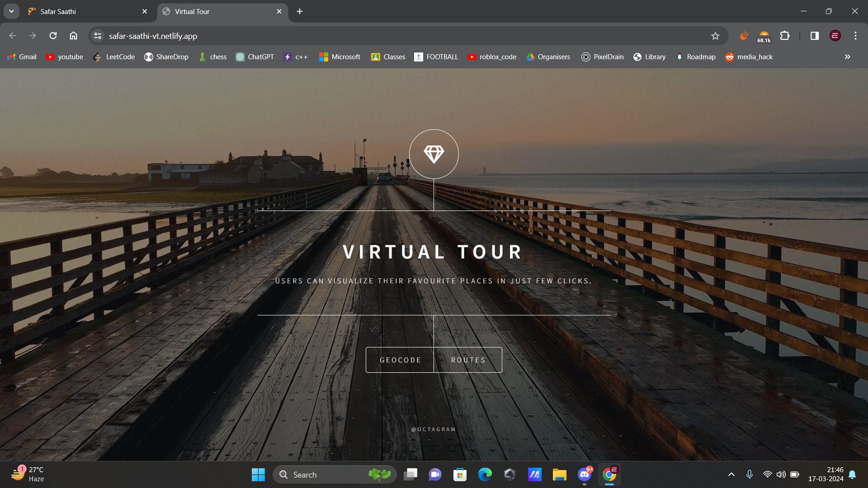
Task: Open site information icon in address bar
Action: 98,36
